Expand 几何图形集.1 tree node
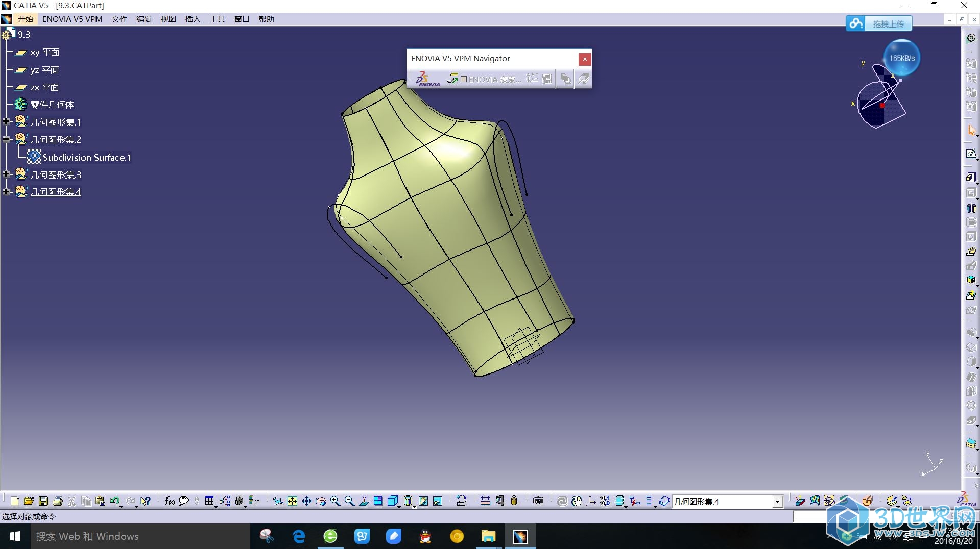Viewport: 980px width, 549px height. pyautogui.click(x=6, y=122)
